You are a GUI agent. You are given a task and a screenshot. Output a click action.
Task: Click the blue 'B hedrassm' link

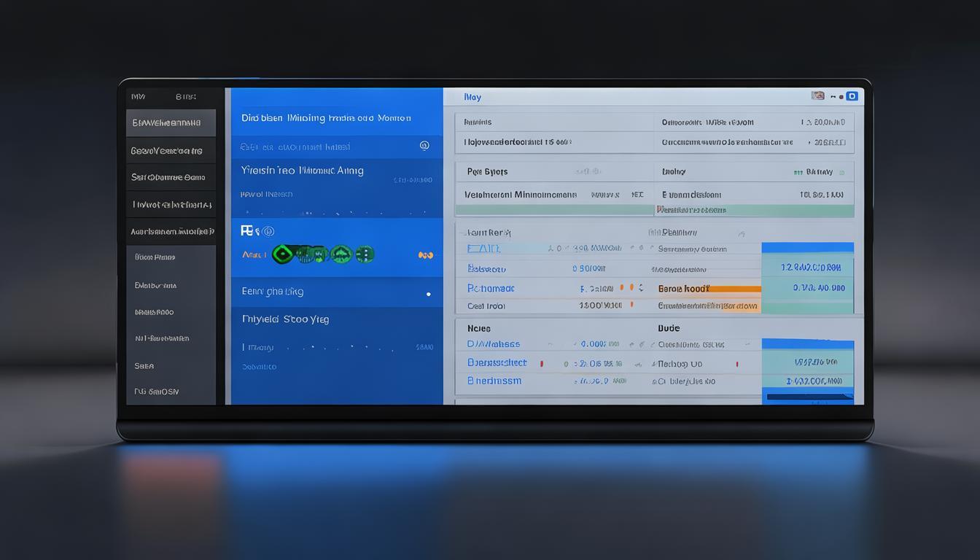[x=494, y=381]
